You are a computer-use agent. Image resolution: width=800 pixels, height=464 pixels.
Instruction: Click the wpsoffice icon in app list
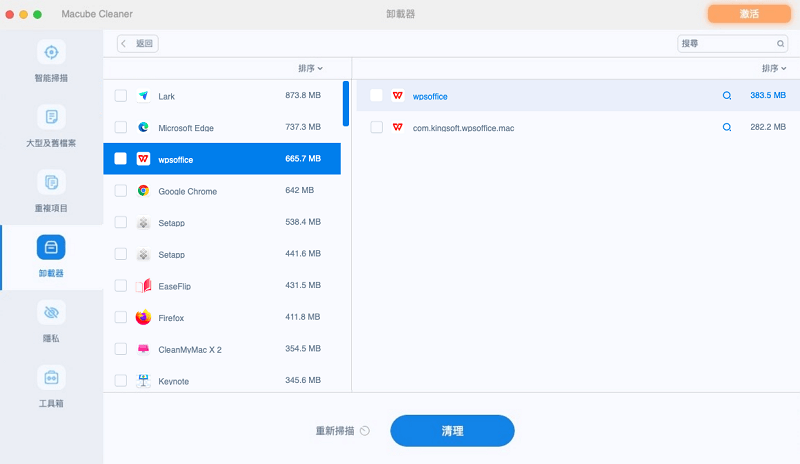point(143,159)
